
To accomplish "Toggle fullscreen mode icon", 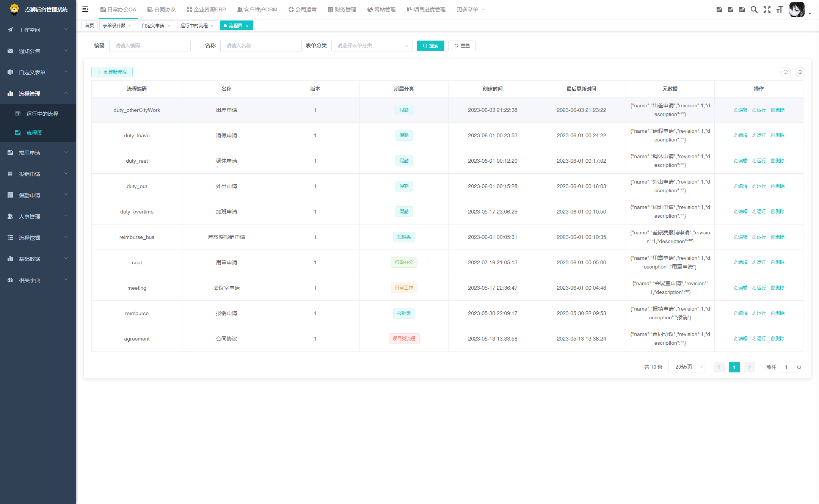I will pos(767,9).
